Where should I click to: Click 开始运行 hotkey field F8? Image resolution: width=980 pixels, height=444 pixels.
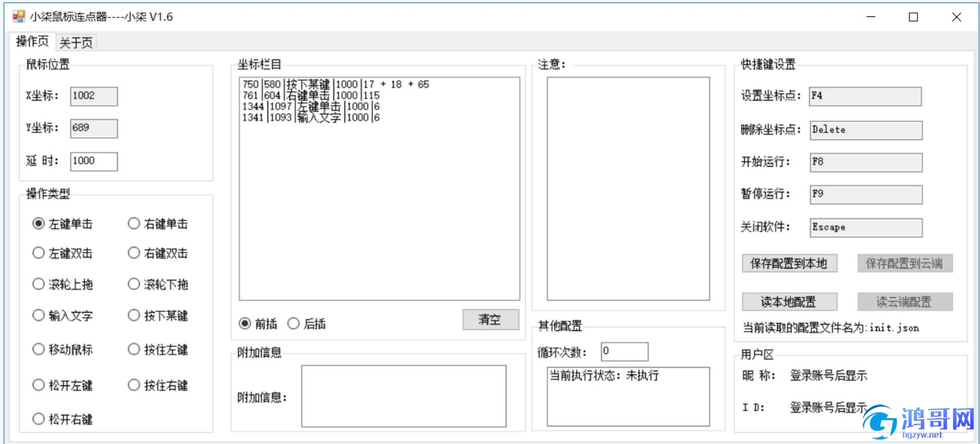coord(866,162)
